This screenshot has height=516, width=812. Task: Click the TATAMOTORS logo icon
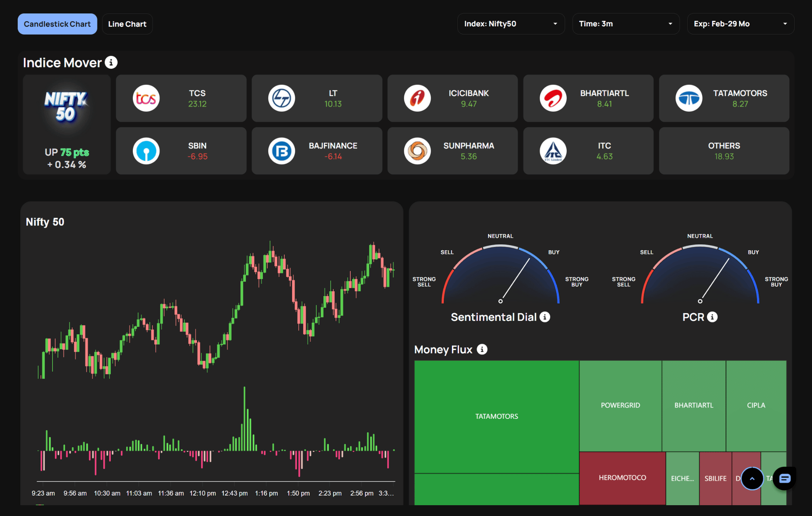[x=689, y=98]
